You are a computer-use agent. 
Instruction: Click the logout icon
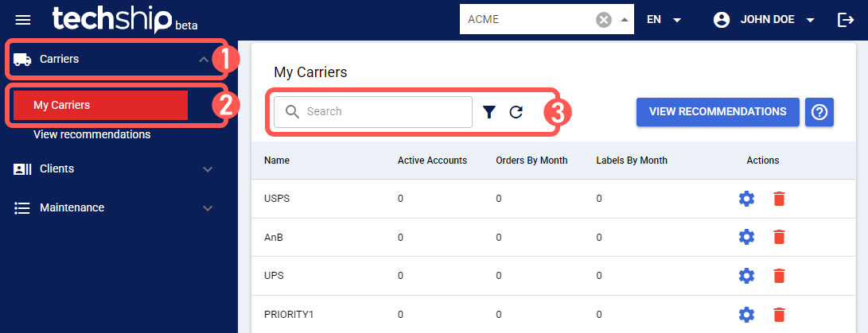[x=846, y=20]
